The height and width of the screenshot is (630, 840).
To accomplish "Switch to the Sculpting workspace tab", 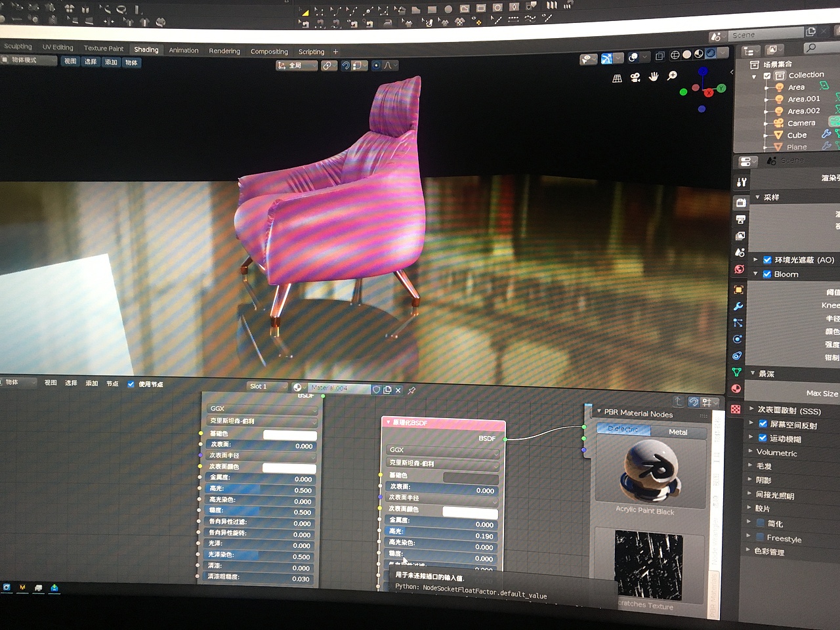I will pyautogui.click(x=18, y=47).
